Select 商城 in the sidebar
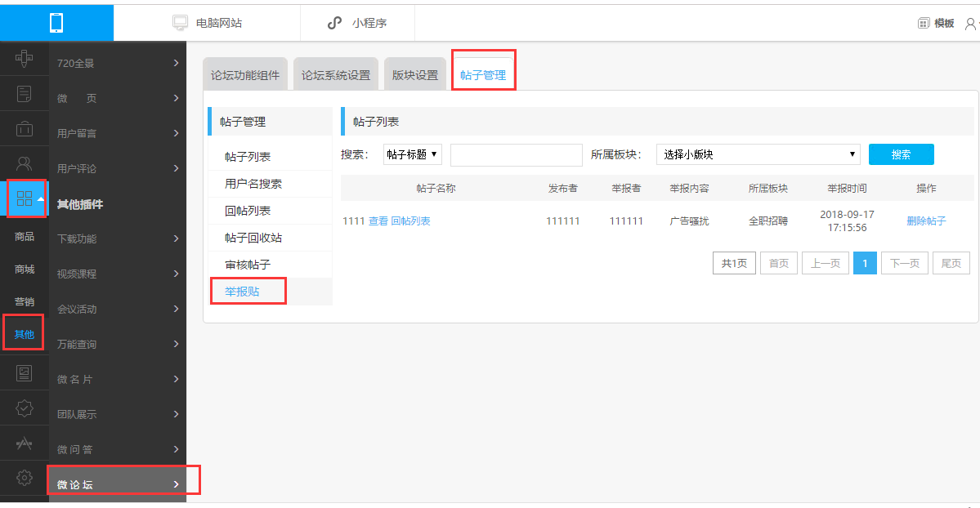The width and height of the screenshot is (980, 508). 25,269
